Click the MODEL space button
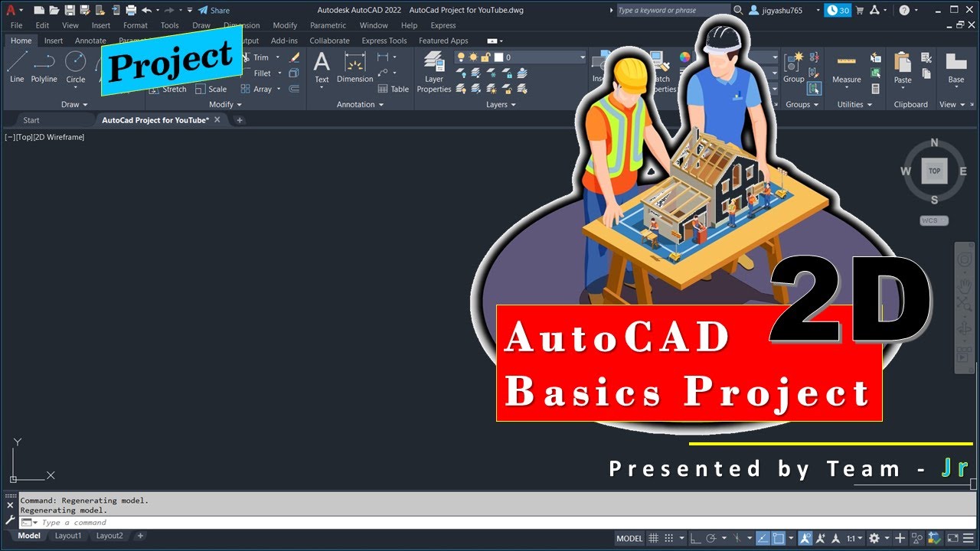 629,538
